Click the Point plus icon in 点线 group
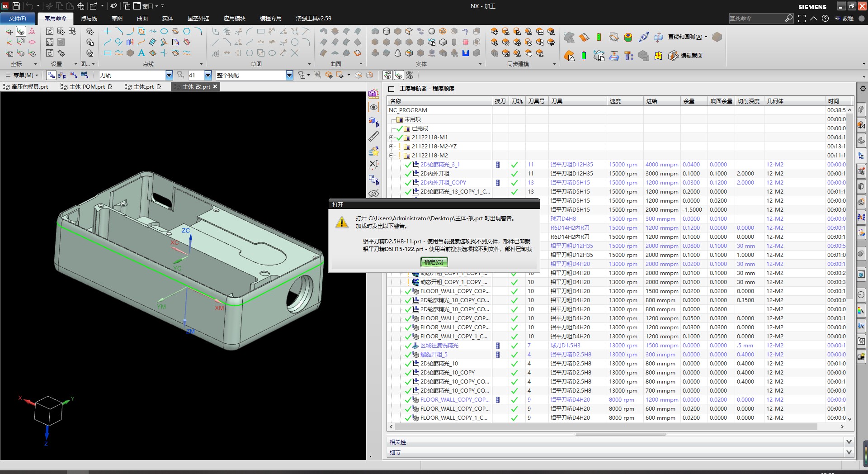This screenshot has height=474, width=868. (107, 31)
